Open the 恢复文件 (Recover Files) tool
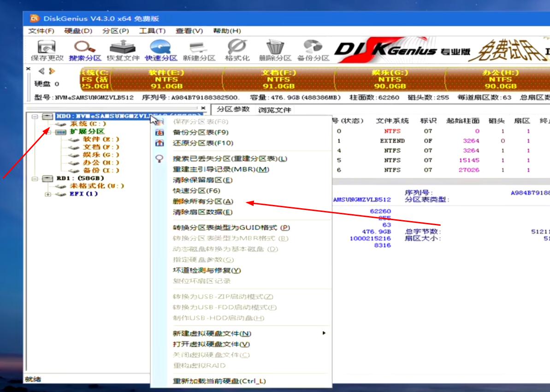The width and height of the screenshot is (550, 392). 123,51
